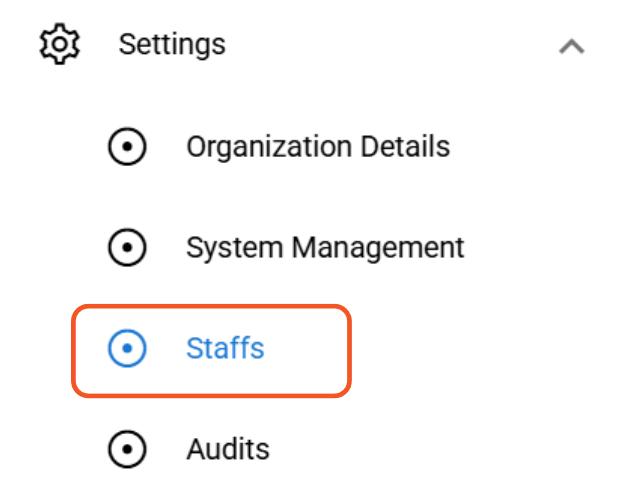Click the blue circle icon beside Staffs

127,348
